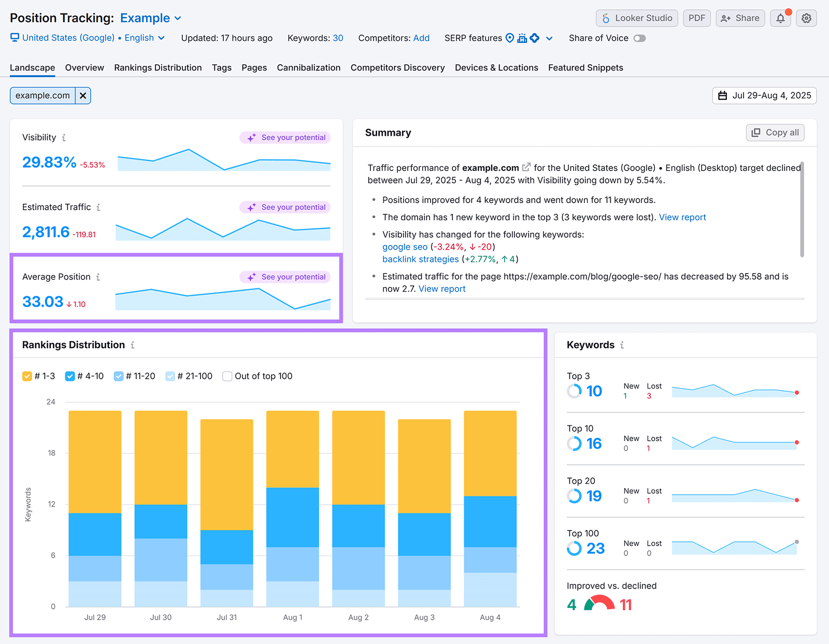The width and height of the screenshot is (829, 644).
Task: Open the Rankings Distribution info icon
Action: (134, 345)
